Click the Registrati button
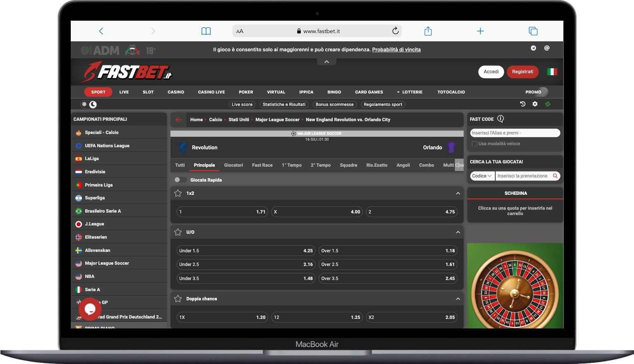634x364 pixels. 523,72
